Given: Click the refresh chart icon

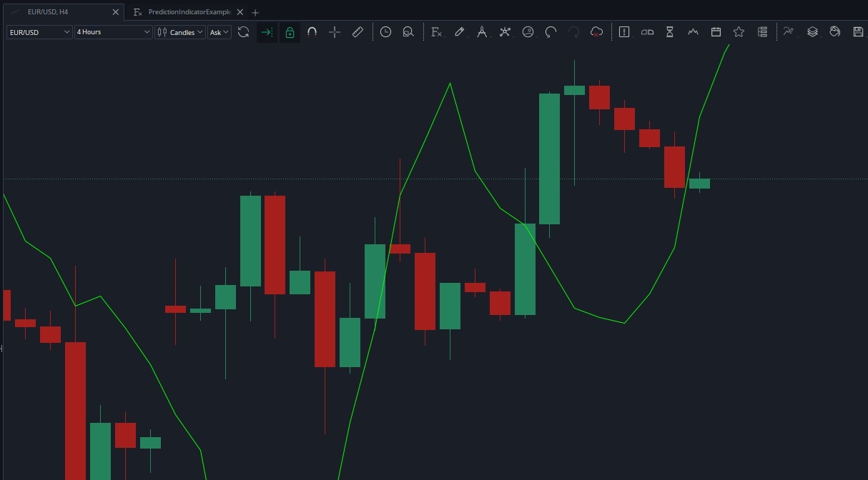Looking at the screenshot, I should (243, 32).
